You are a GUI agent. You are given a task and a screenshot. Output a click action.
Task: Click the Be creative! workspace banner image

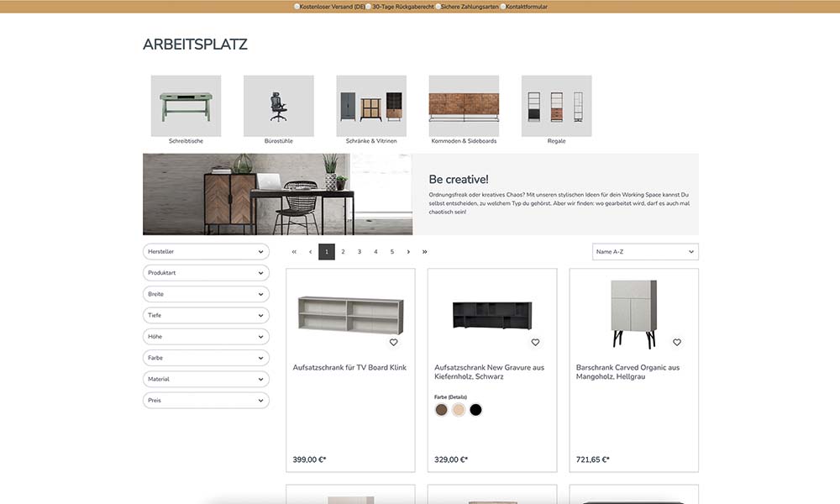(x=277, y=194)
